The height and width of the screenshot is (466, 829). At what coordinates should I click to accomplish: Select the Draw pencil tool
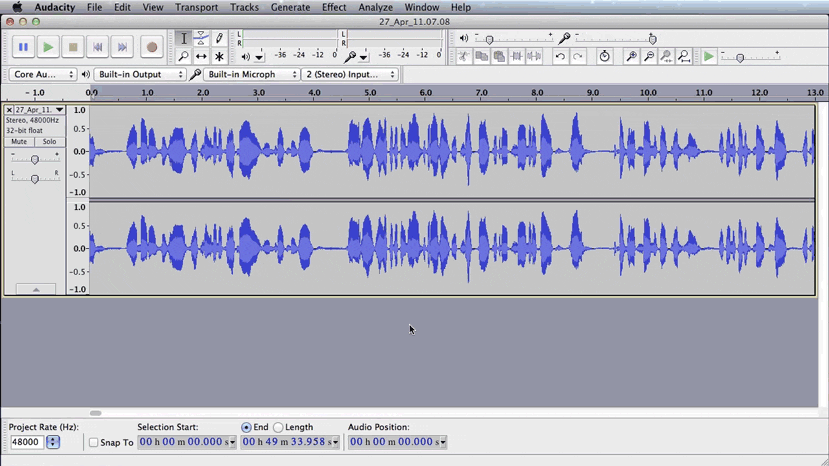[219, 38]
